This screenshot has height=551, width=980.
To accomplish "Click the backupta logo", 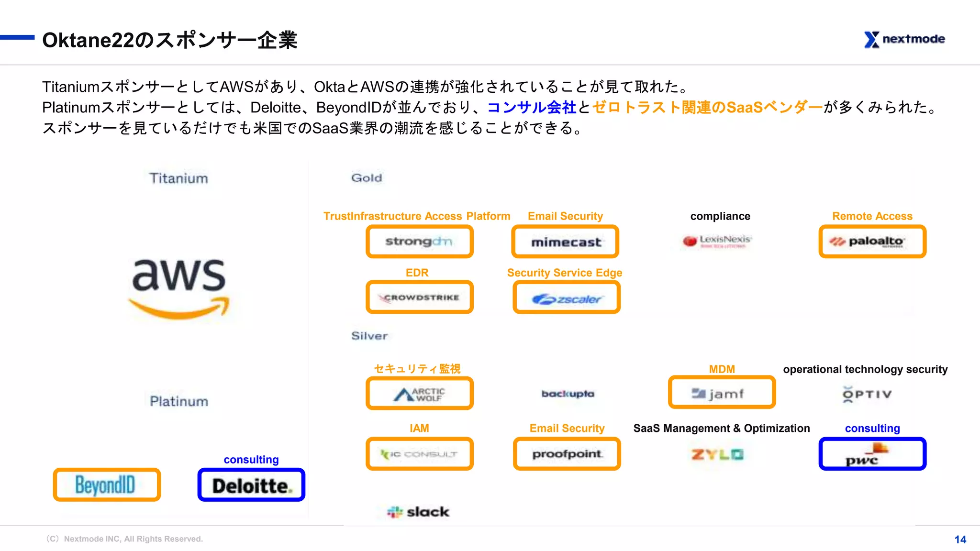I will 568,394.
